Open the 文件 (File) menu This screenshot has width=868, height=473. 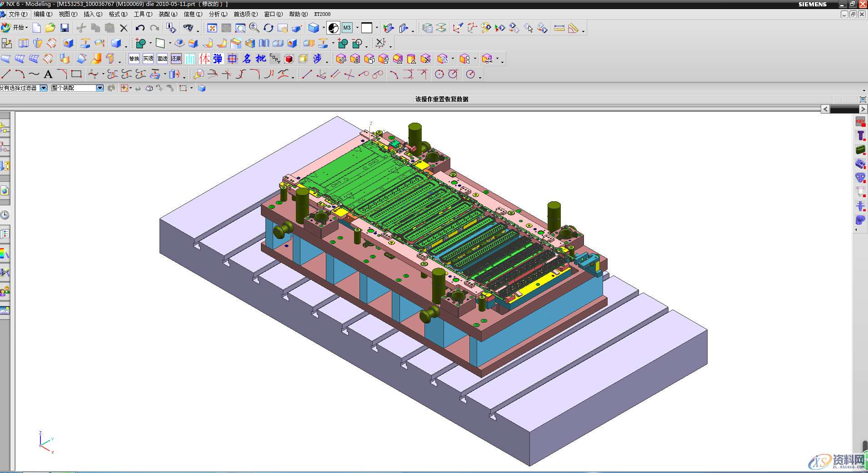(x=17, y=14)
